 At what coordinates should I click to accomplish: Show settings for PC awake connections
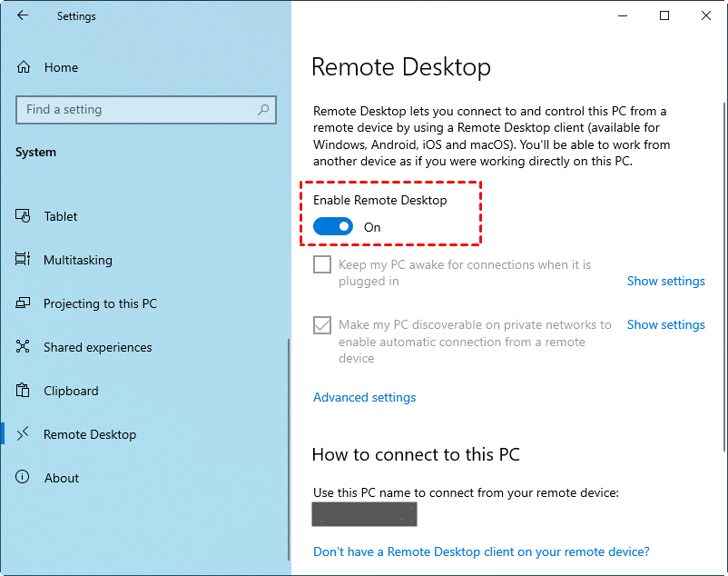click(665, 281)
